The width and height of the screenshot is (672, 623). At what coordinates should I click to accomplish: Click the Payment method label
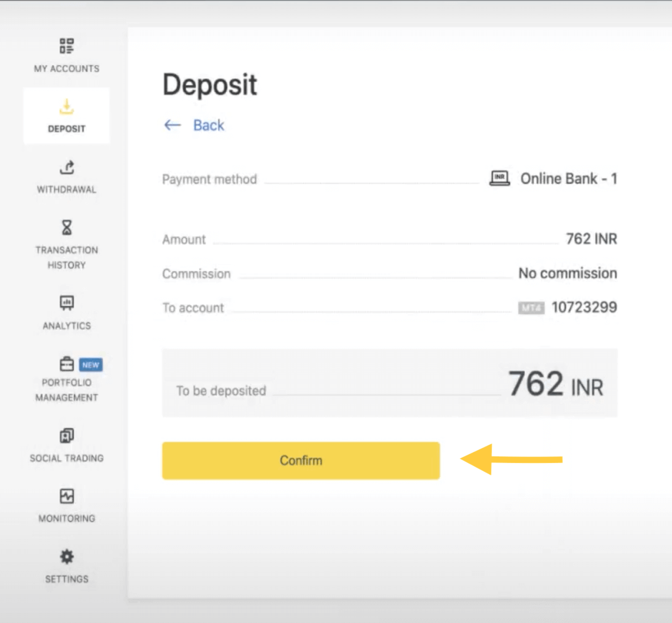[x=209, y=179]
